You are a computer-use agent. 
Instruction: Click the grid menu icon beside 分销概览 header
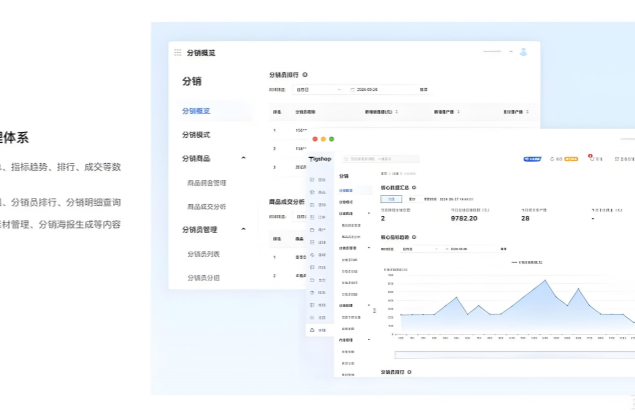coord(178,52)
